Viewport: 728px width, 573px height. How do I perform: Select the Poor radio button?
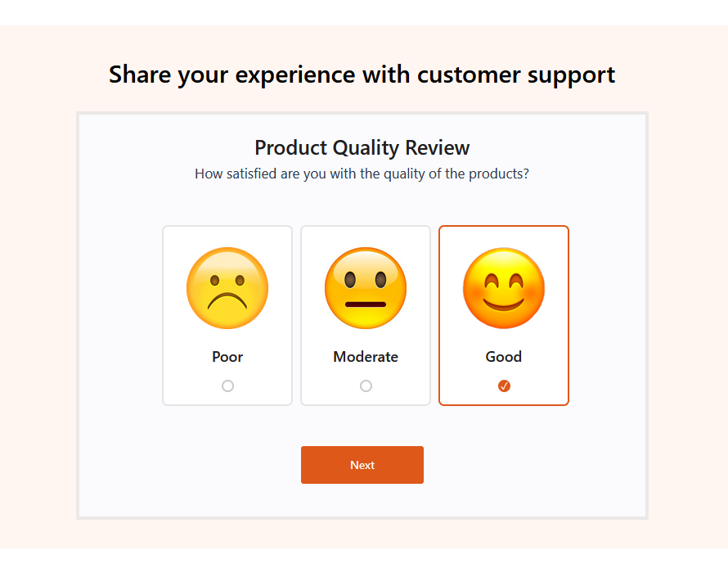pos(227,386)
